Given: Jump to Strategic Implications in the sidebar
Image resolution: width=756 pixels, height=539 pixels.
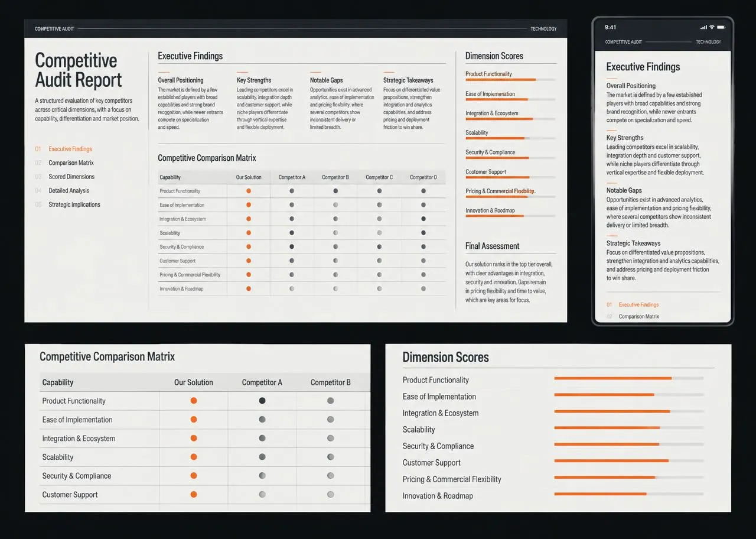Looking at the screenshot, I should click(x=74, y=204).
